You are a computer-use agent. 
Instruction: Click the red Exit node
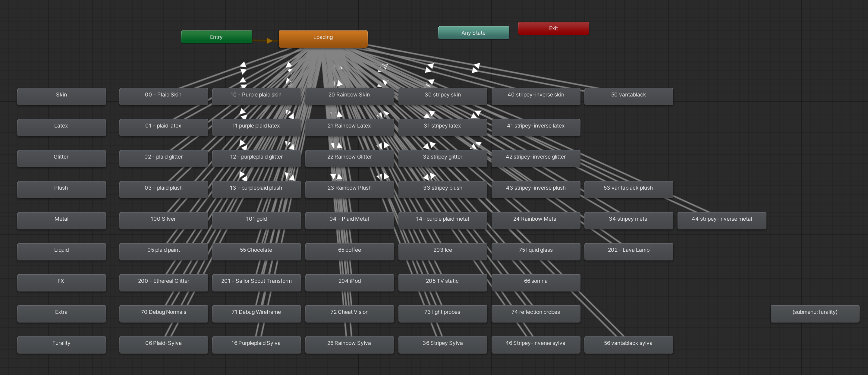tap(553, 28)
